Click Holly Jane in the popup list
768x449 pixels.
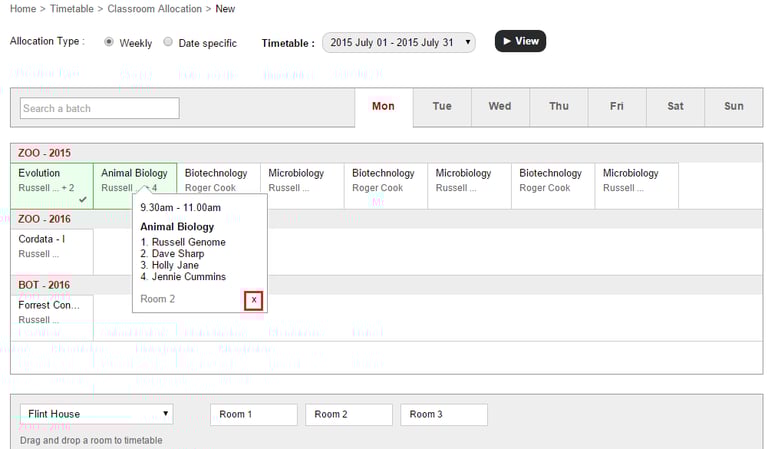pos(175,265)
